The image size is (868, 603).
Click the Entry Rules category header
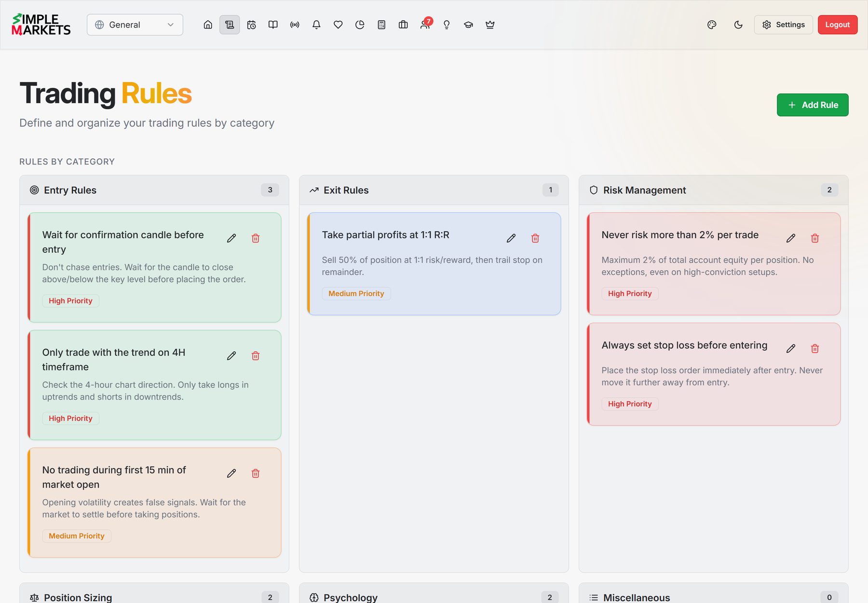click(154, 190)
